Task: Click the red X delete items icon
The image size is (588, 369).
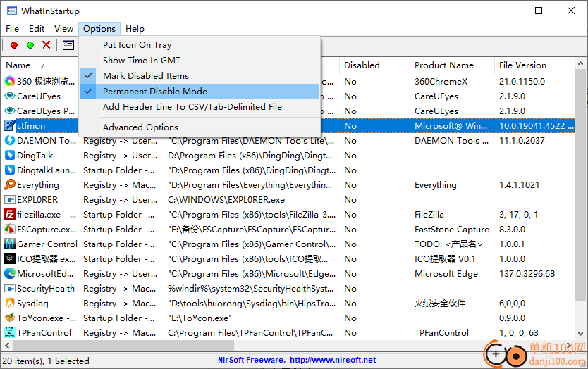Action: (47, 45)
